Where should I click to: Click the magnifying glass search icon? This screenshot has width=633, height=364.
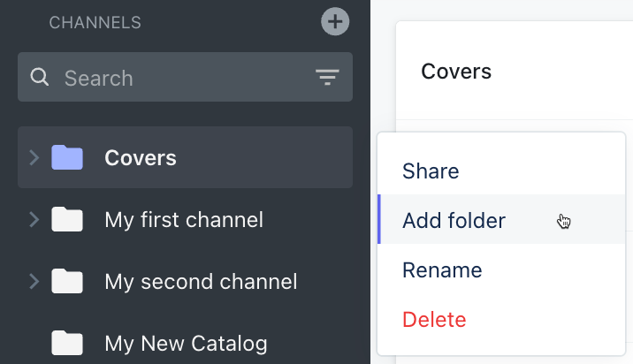(x=39, y=78)
